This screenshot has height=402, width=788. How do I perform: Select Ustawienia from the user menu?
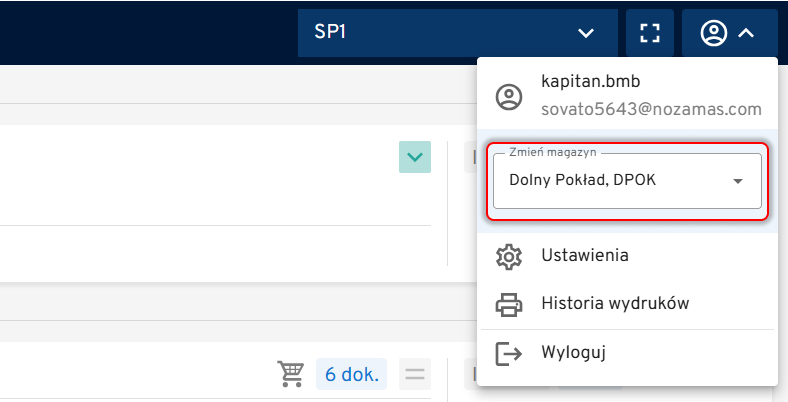coord(584,256)
